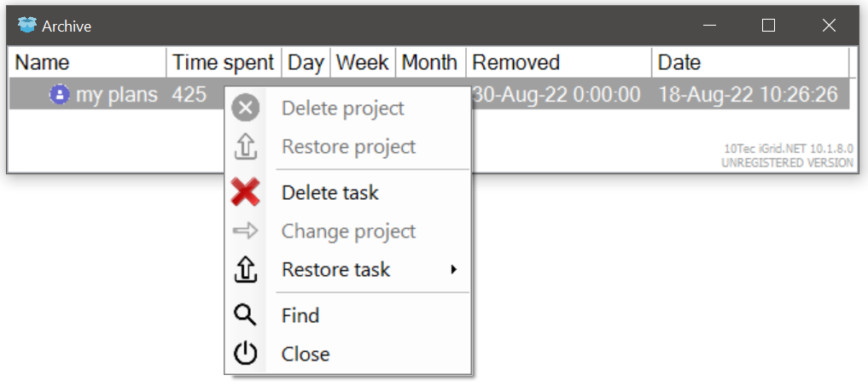Choose Delete task from context menu
This screenshot has width=868, height=387.
pos(330,193)
